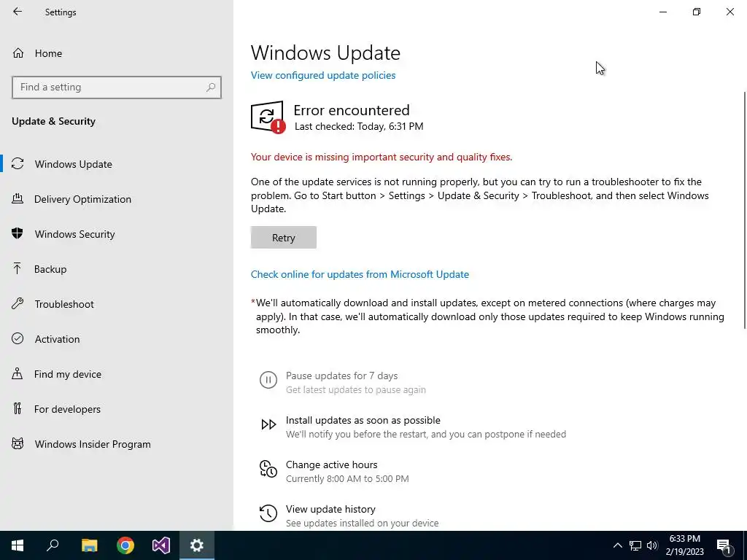Open the volume speaker tray icon
The height and width of the screenshot is (560, 747).
[x=652, y=545]
